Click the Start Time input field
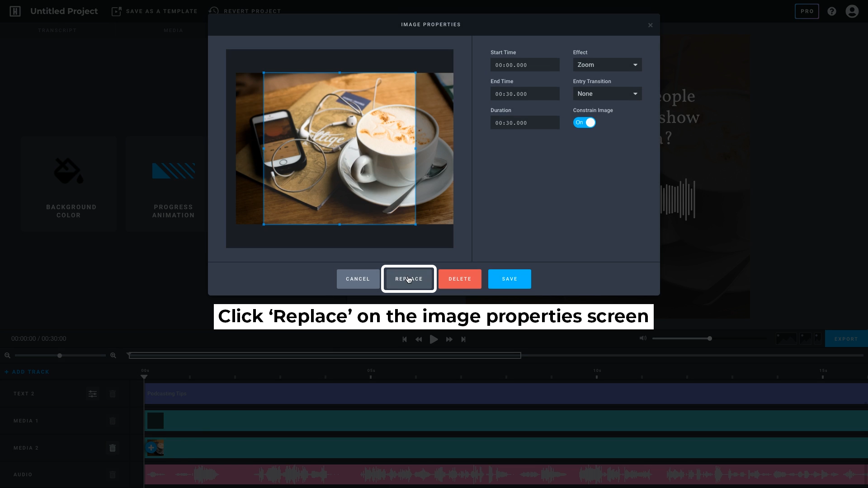This screenshot has height=488, width=868. [525, 65]
